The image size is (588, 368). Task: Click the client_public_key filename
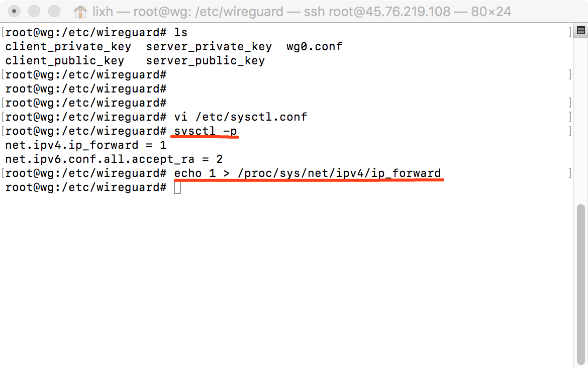pyautogui.click(x=64, y=61)
